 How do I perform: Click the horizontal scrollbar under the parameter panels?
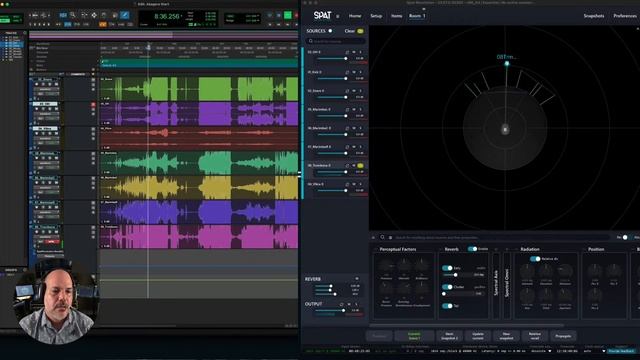tap(467, 325)
